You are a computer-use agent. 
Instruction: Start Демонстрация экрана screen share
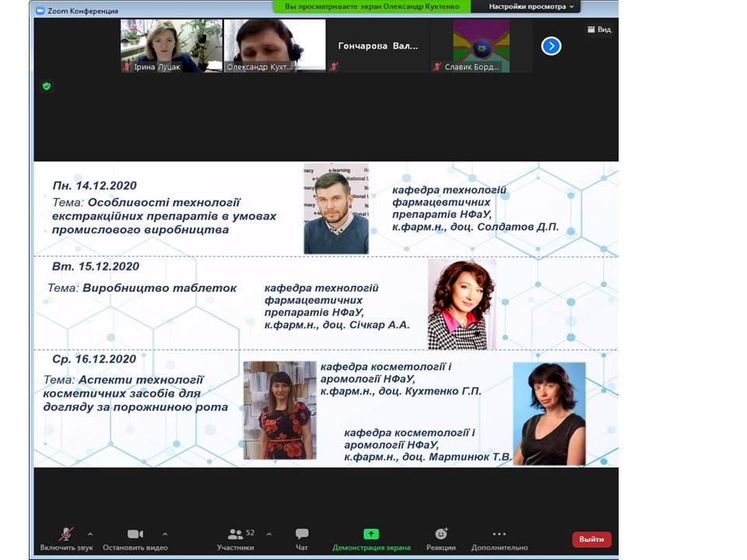[x=371, y=538]
